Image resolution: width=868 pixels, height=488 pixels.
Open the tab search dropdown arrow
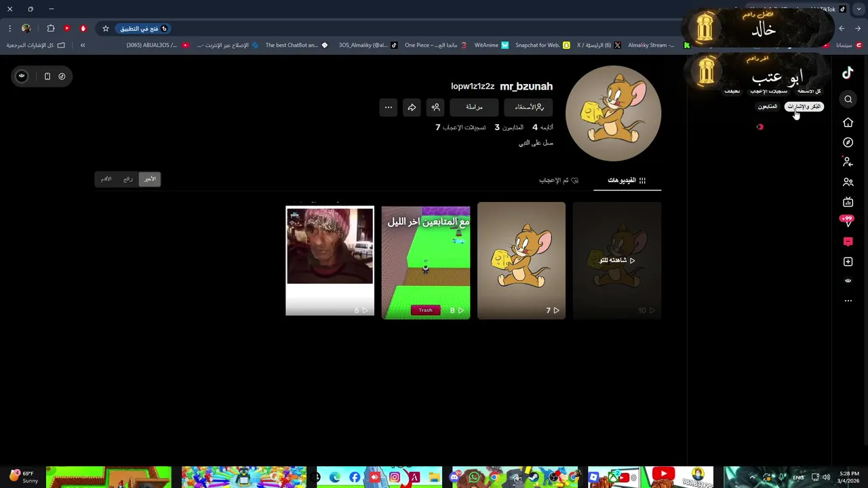click(x=859, y=9)
